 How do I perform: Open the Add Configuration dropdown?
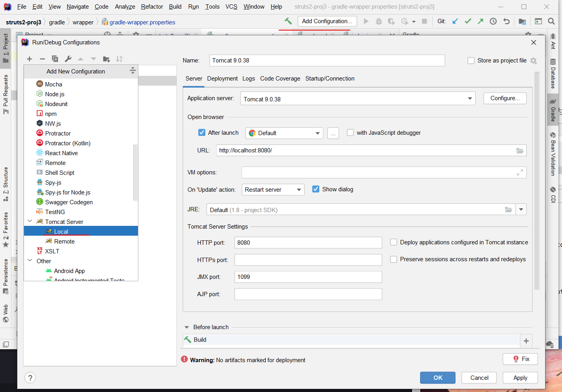pyautogui.click(x=327, y=21)
